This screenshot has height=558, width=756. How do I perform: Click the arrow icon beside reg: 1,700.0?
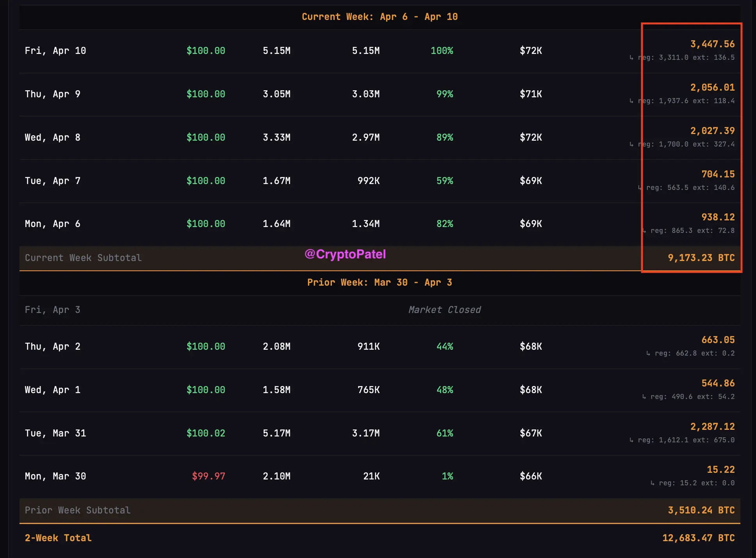tap(631, 145)
